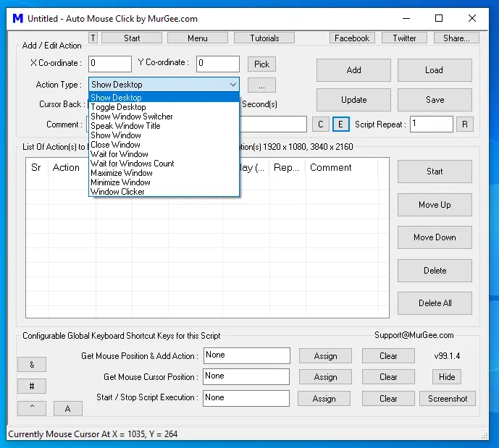Click the ^ button
The height and width of the screenshot is (448, 499).
(32, 408)
